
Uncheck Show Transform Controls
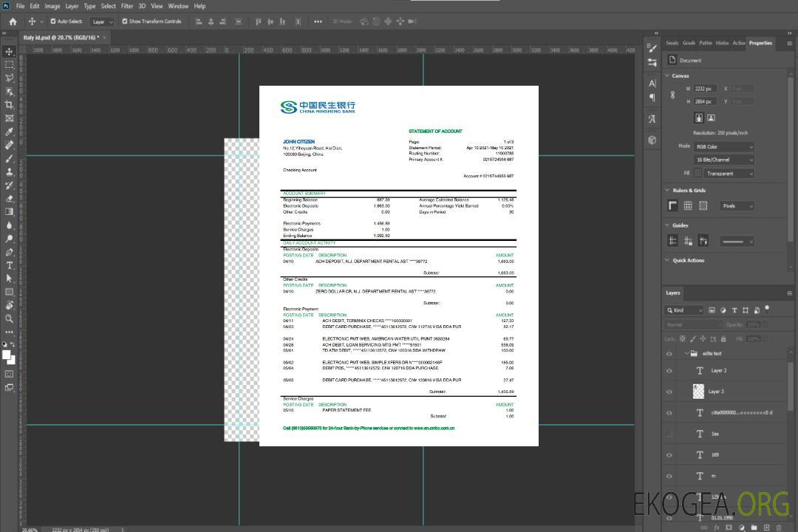coord(125,21)
